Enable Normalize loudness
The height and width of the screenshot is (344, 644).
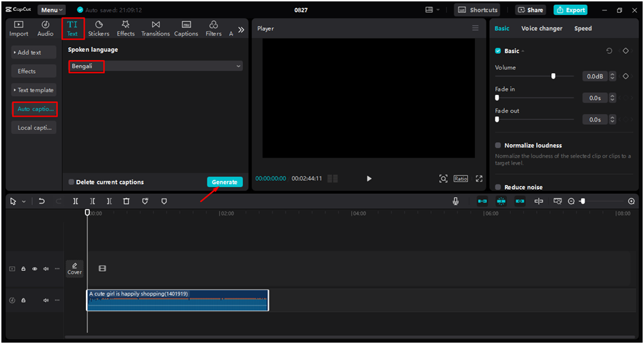point(498,145)
